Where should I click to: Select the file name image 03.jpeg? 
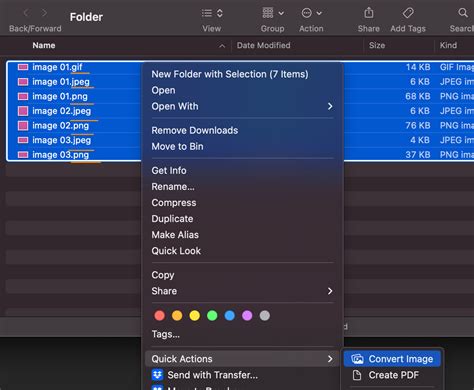click(x=62, y=140)
